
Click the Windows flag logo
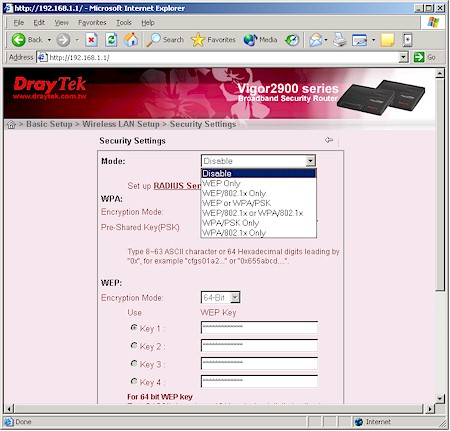433,23
